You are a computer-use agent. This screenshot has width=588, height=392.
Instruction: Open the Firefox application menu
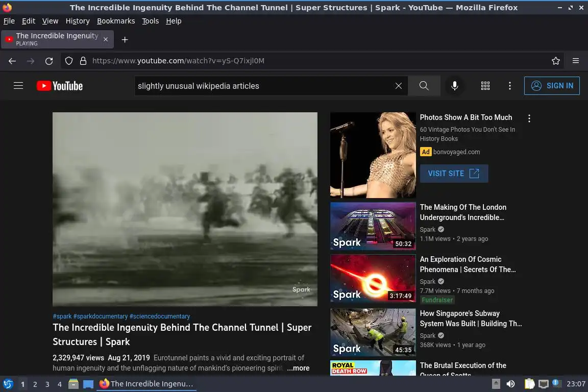click(576, 61)
